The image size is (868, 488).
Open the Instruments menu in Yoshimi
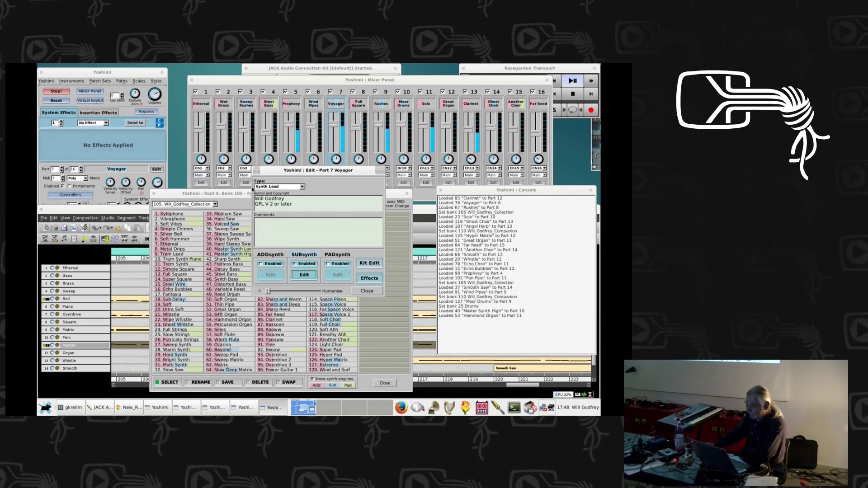pyautogui.click(x=71, y=81)
